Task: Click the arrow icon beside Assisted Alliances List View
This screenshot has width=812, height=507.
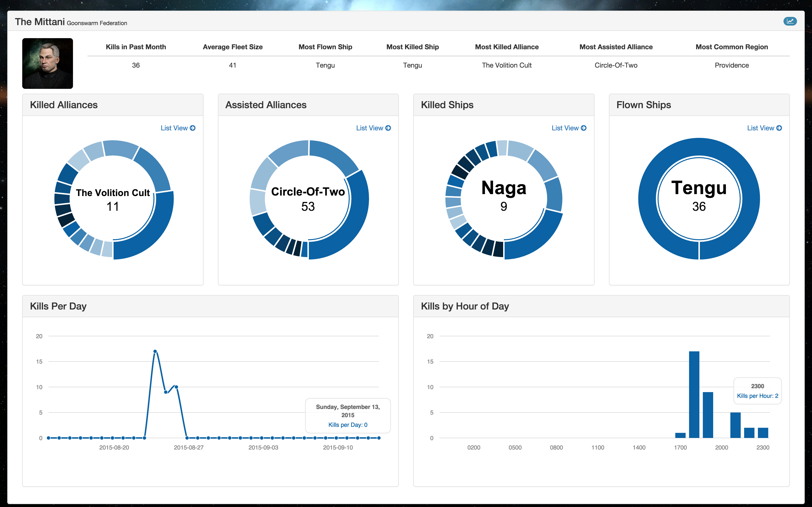Action: (x=388, y=128)
